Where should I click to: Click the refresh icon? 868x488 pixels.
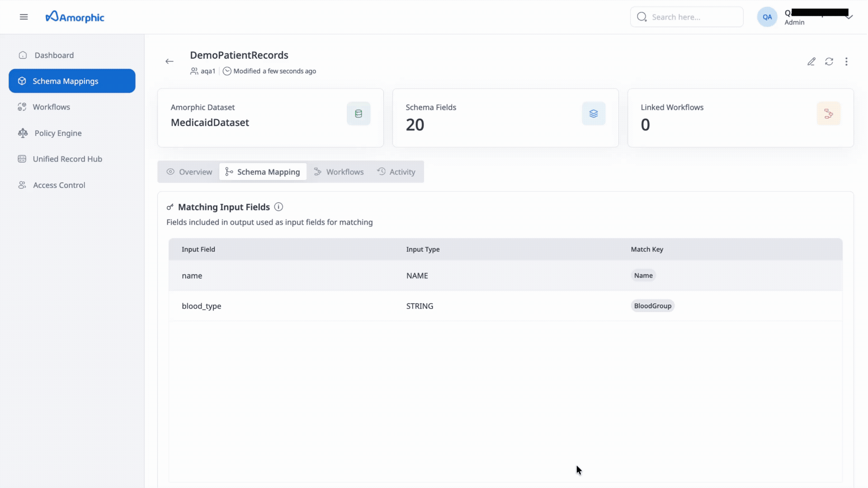[x=829, y=61]
